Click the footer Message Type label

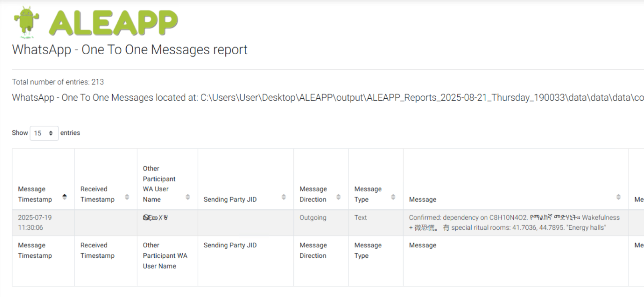[368, 250]
